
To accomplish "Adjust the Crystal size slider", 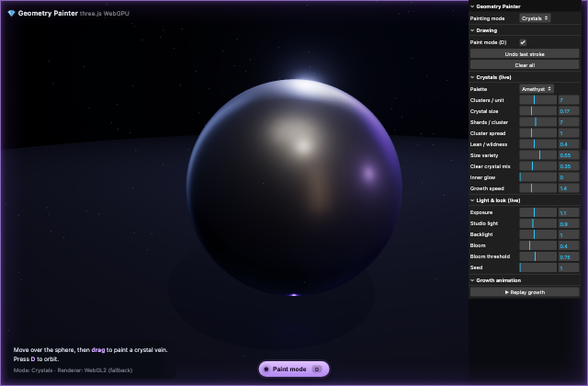I will (x=537, y=111).
